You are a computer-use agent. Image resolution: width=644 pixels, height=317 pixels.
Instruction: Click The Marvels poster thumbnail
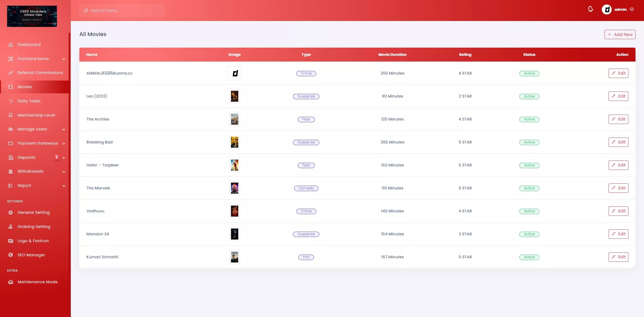tap(235, 188)
